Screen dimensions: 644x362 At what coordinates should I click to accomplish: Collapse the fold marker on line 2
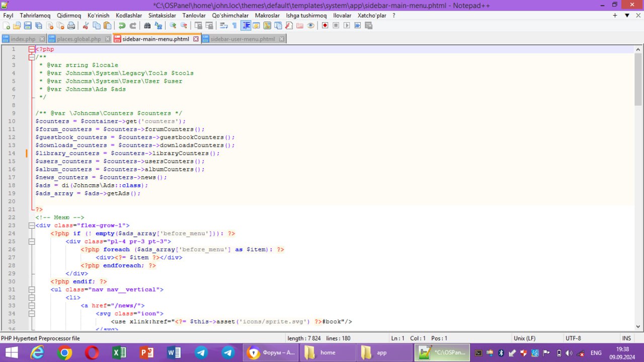coord(32,57)
